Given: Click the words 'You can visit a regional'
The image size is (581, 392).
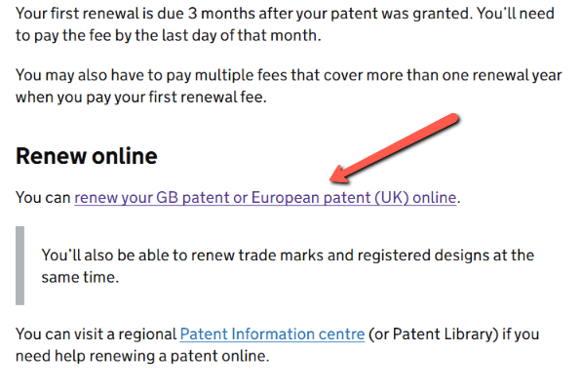Looking at the screenshot, I should 96,334.
